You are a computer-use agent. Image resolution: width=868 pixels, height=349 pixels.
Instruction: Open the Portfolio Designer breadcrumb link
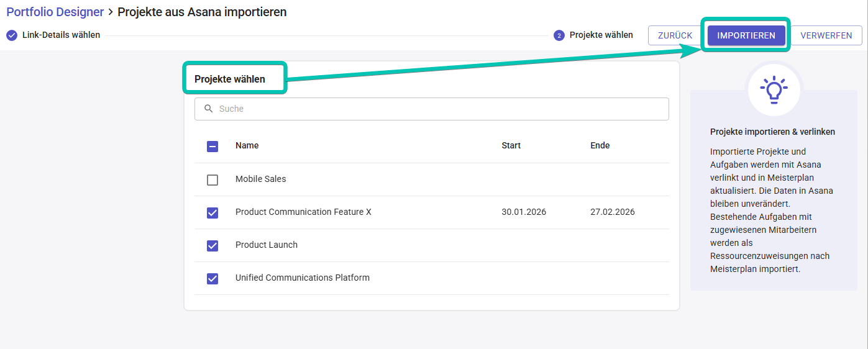point(55,12)
